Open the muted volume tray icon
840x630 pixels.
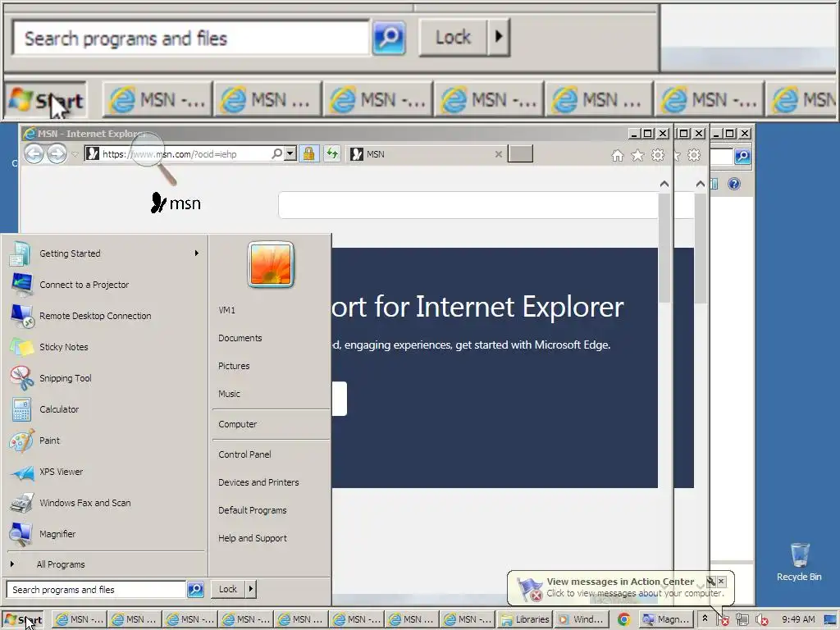[761, 620]
